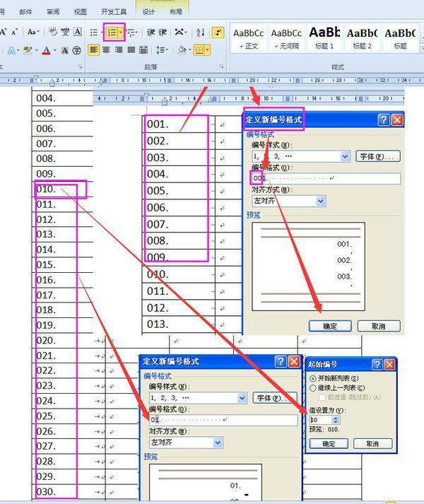Click help icon in 起始编号 dialog

377,364
